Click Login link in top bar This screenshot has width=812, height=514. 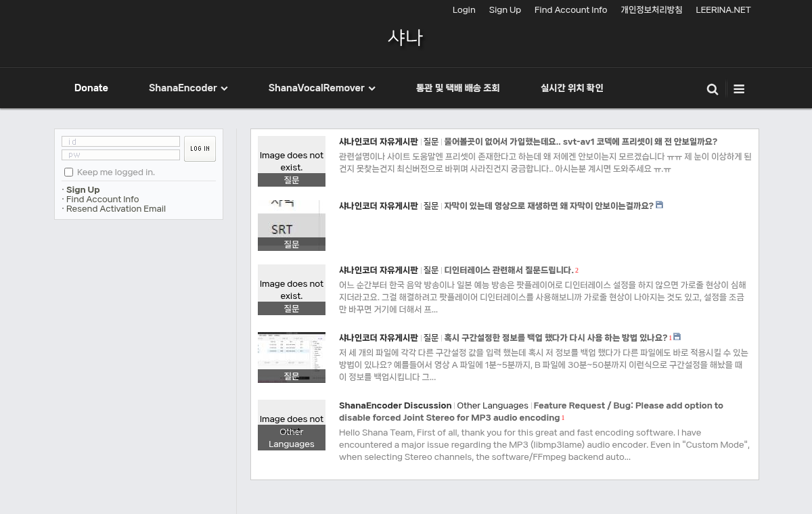[464, 10]
